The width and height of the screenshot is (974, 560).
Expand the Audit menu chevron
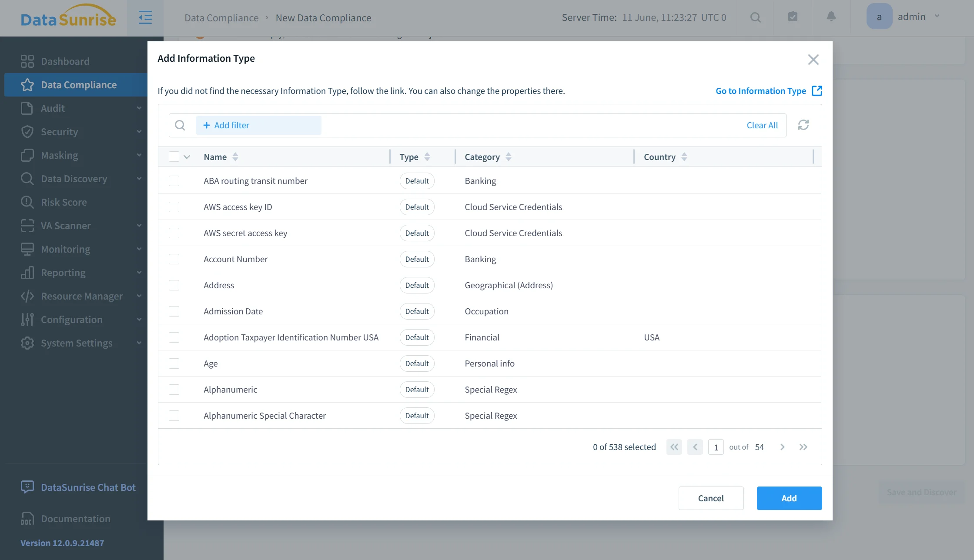pos(139,108)
